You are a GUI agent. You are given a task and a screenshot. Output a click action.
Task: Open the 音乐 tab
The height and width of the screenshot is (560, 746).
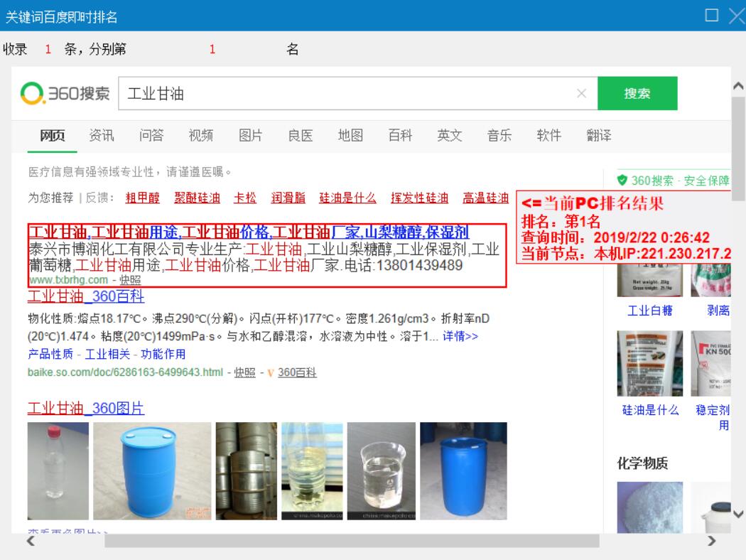click(499, 136)
